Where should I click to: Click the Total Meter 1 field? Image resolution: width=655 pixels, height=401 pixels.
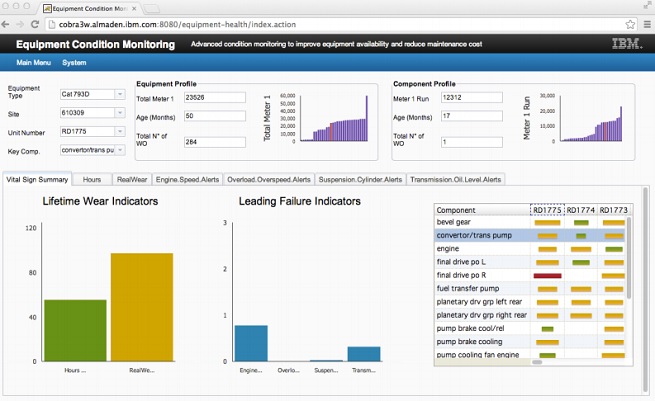coord(215,98)
